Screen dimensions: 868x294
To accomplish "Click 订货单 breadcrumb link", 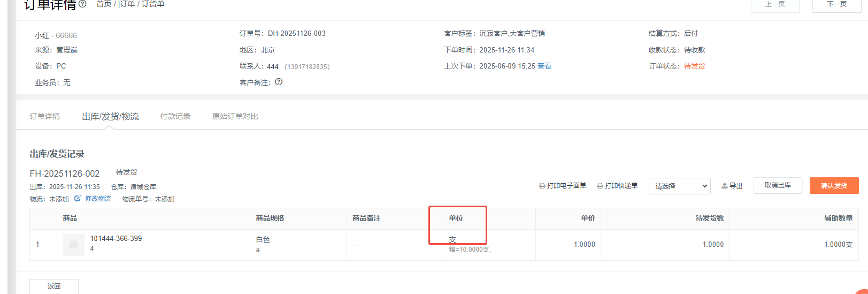I will pos(153,4).
